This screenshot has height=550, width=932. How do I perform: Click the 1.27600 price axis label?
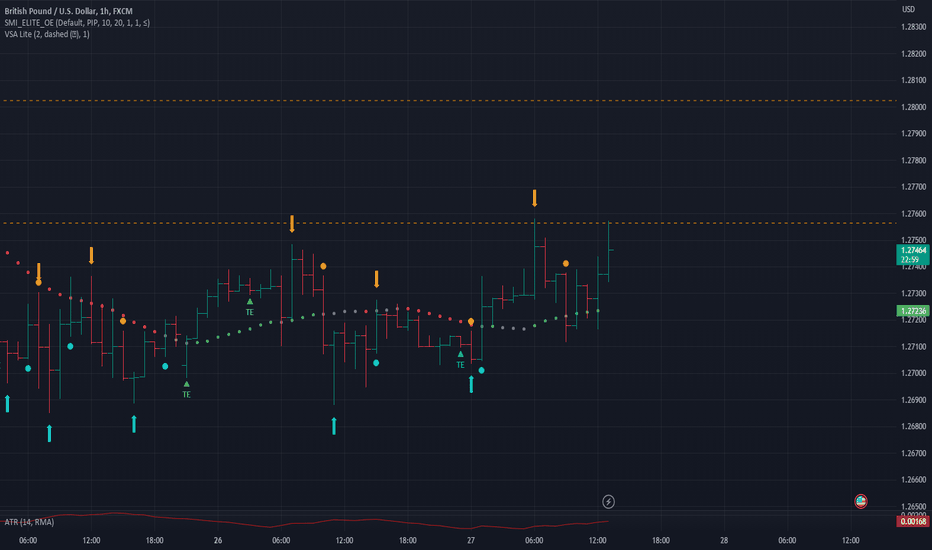click(x=914, y=213)
